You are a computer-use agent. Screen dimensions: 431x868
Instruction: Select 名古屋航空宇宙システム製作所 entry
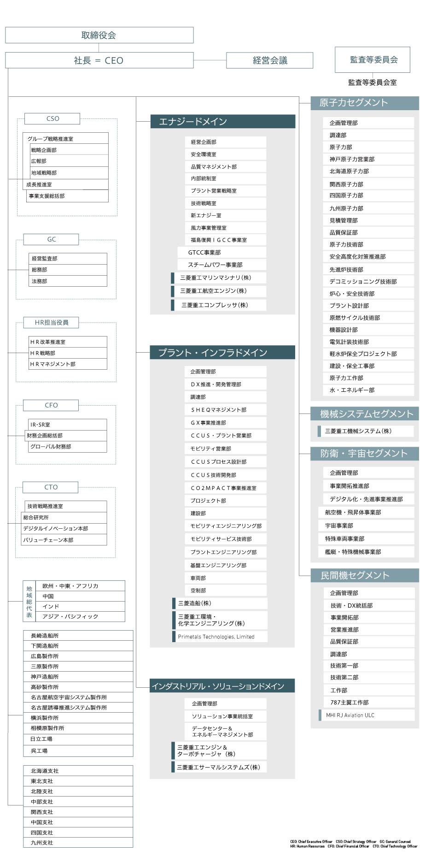(x=78, y=697)
